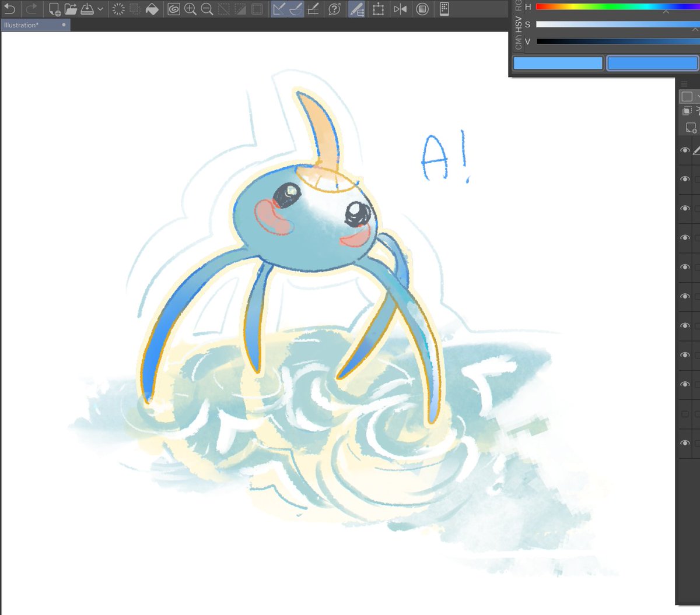This screenshot has height=615, width=700.
Task: Open support via speech bubble question icon
Action: 334,9
